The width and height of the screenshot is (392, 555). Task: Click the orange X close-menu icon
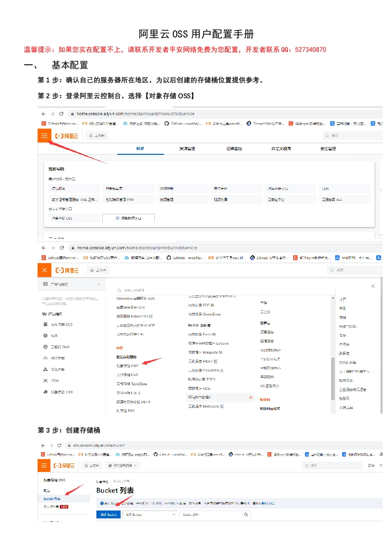(44, 270)
